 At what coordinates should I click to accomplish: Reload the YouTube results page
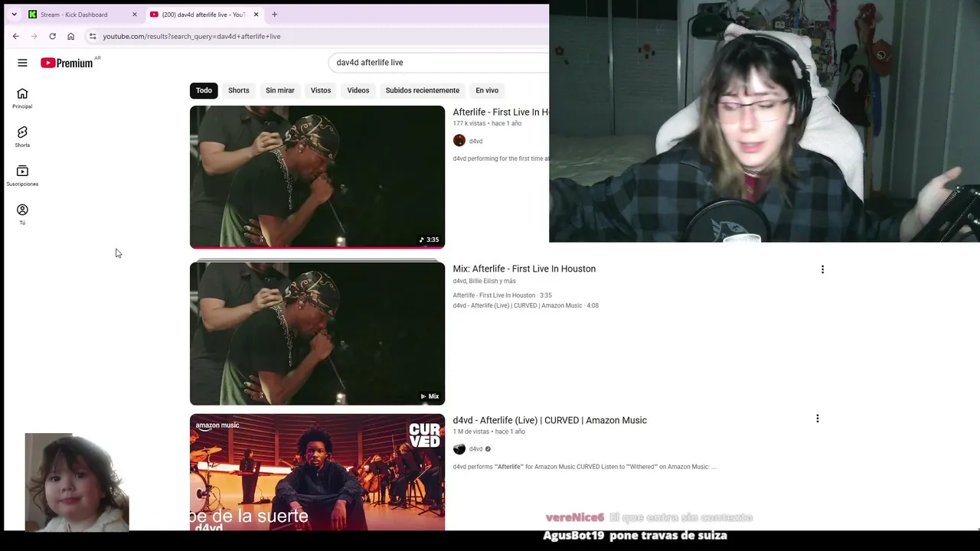point(52,36)
